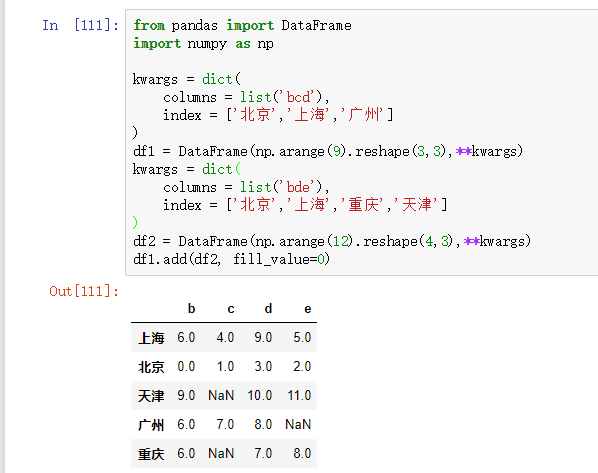
Task: Click the 上海 row label
Action: (x=151, y=338)
